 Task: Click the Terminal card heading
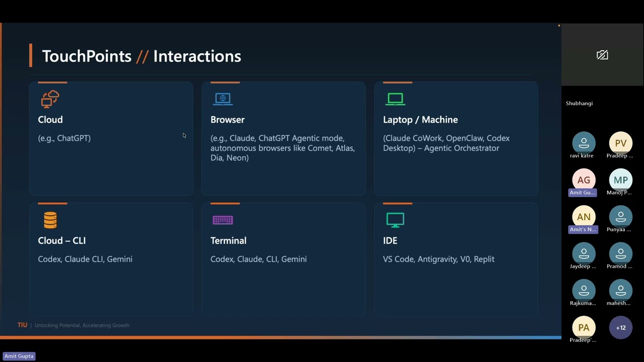click(228, 240)
